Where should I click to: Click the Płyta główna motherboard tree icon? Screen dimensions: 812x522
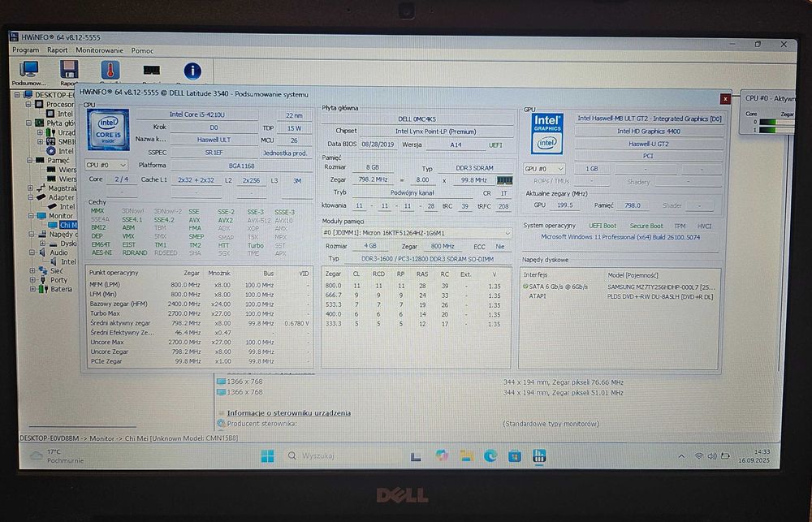tap(39, 123)
